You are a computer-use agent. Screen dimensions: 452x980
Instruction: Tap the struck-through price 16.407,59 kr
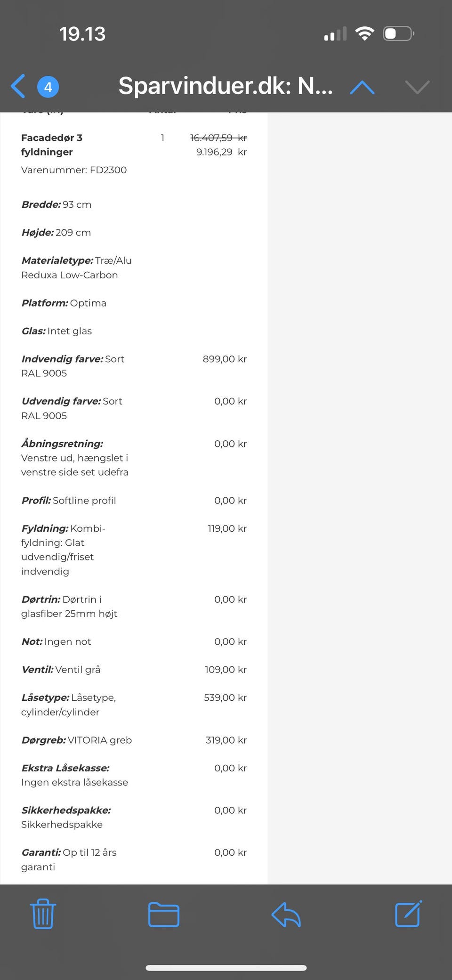218,138
